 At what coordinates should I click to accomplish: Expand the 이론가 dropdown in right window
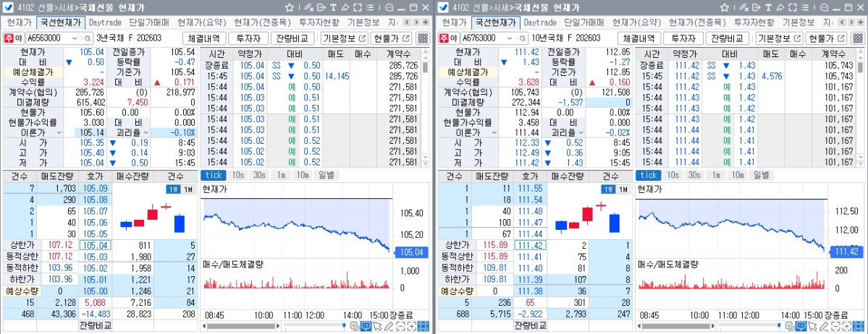[x=493, y=133]
